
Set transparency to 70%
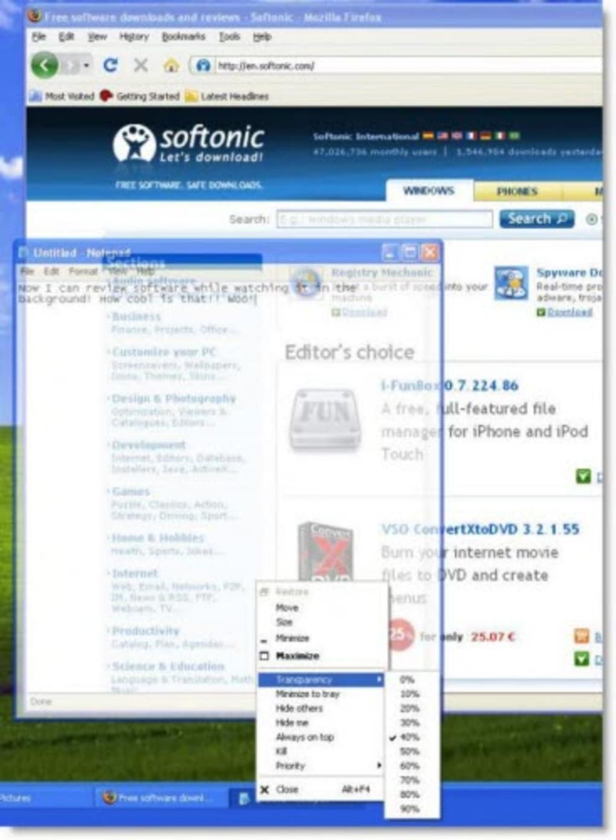click(409, 780)
